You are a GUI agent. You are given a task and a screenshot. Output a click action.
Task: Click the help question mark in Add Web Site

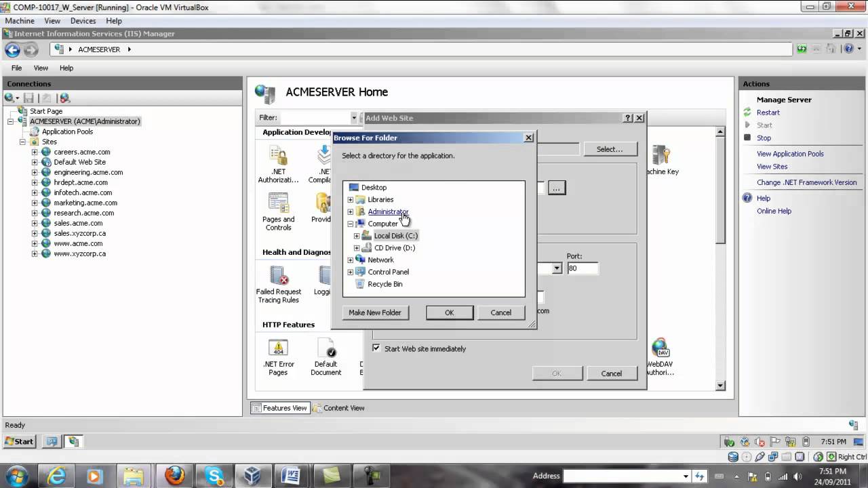coord(628,118)
